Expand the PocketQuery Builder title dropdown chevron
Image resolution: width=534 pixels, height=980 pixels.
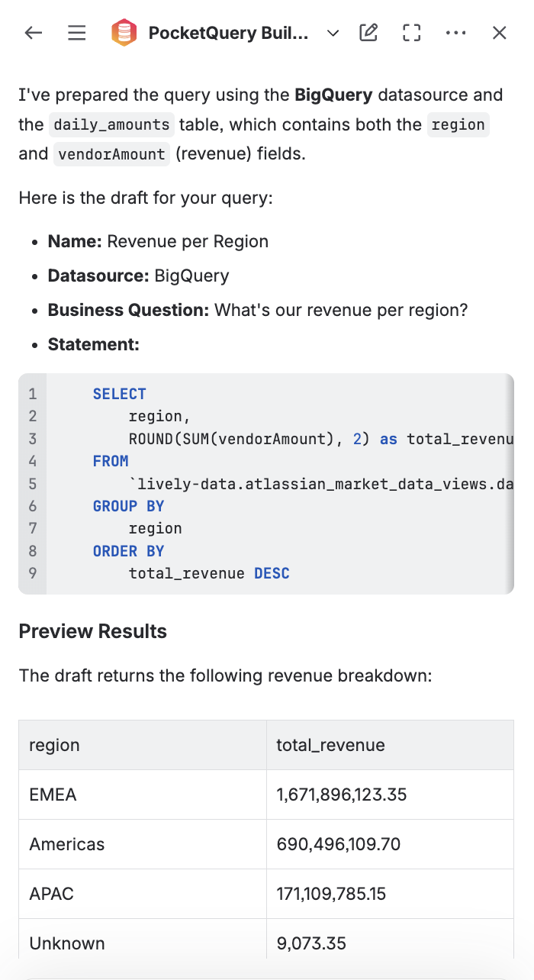(333, 33)
